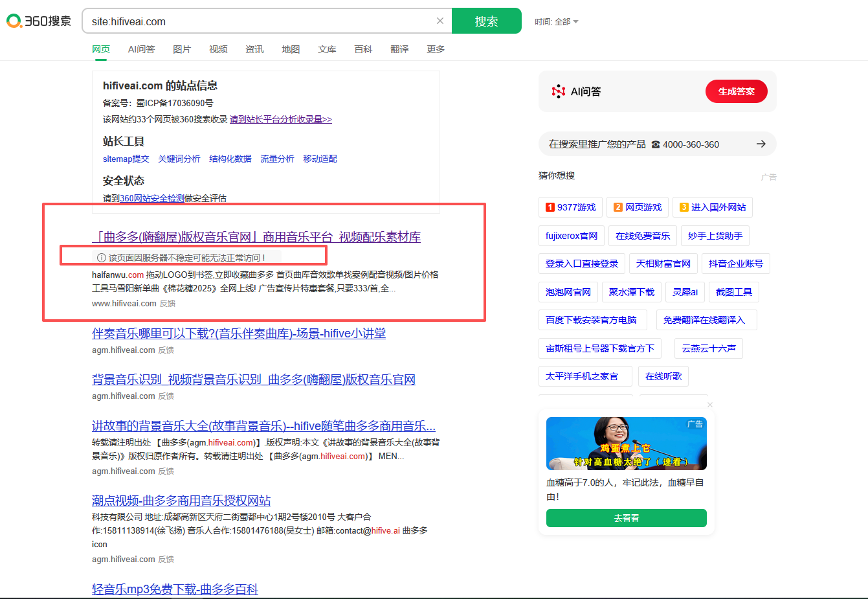
Task: Open the 时间: 全部 time filter dropdown
Action: click(x=557, y=21)
